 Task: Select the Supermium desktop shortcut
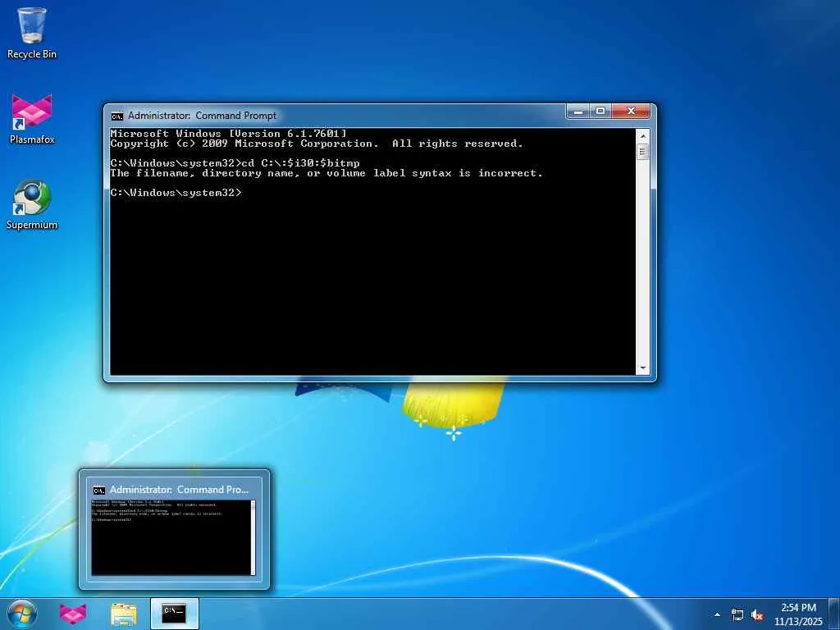click(x=32, y=204)
